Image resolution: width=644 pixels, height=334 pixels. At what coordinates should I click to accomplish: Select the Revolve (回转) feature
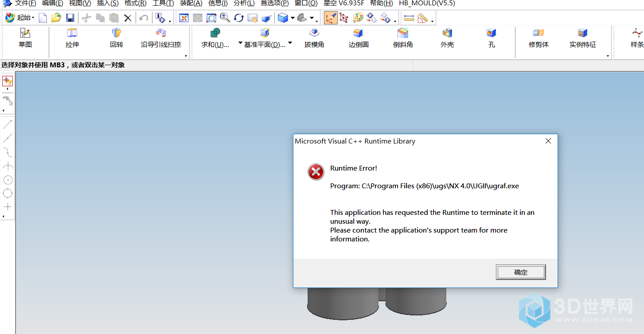pos(117,38)
